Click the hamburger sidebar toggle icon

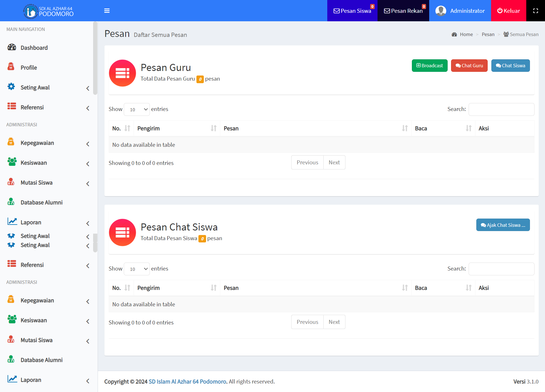pos(107,11)
